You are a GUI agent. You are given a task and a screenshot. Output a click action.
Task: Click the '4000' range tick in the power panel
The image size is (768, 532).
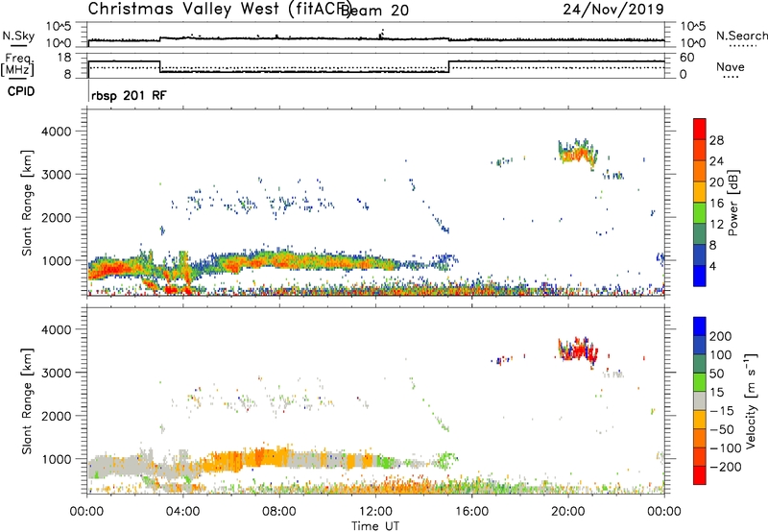click(x=57, y=132)
